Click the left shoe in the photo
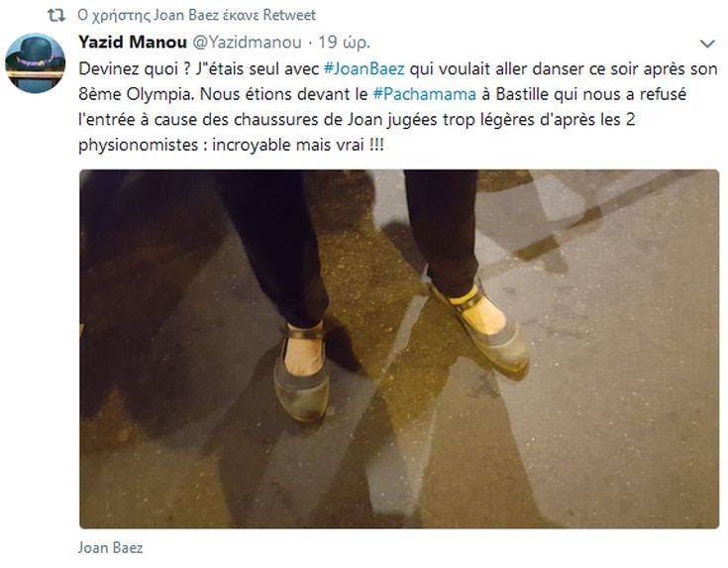This screenshot has width=728, height=568. point(302,372)
